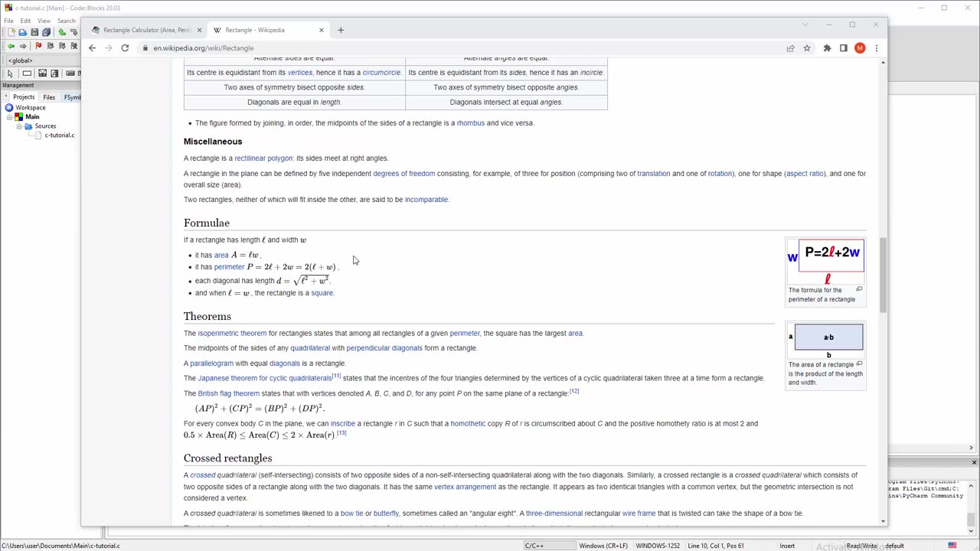This screenshot has height=551, width=980.
Task: Click the forward navigation arrow in Chrome
Action: tap(109, 48)
